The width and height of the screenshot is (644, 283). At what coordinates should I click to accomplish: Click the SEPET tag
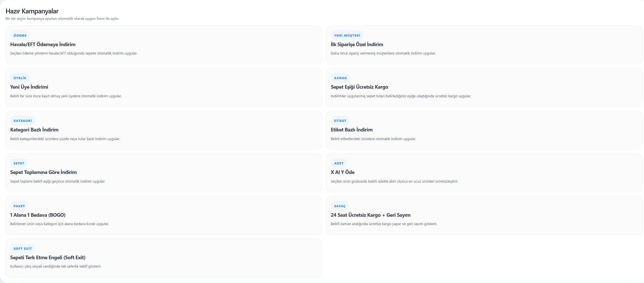[19, 163]
